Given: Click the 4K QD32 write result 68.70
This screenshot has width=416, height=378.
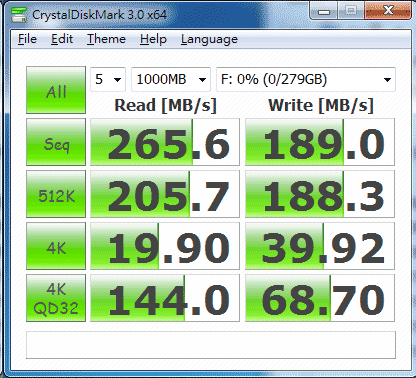Looking at the screenshot, I should pyautogui.click(x=320, y=298).
